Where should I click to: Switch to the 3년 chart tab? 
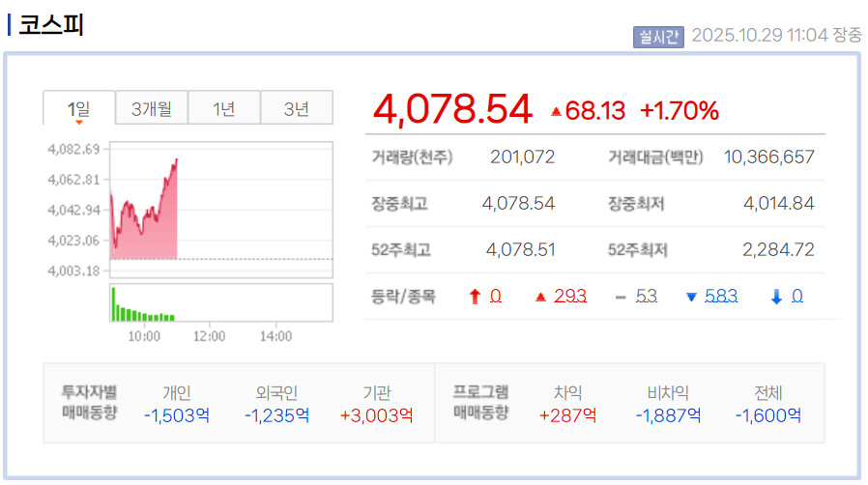pyautogui.click(x=297, y=108)
